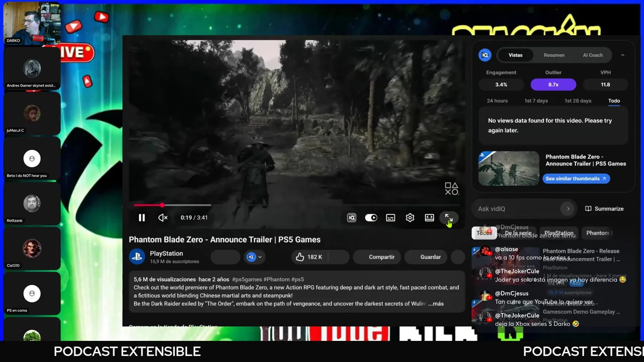This screenshot has height=362, width=644.
Task: Click juManJi C participant avatar
Action: point(32,114)
